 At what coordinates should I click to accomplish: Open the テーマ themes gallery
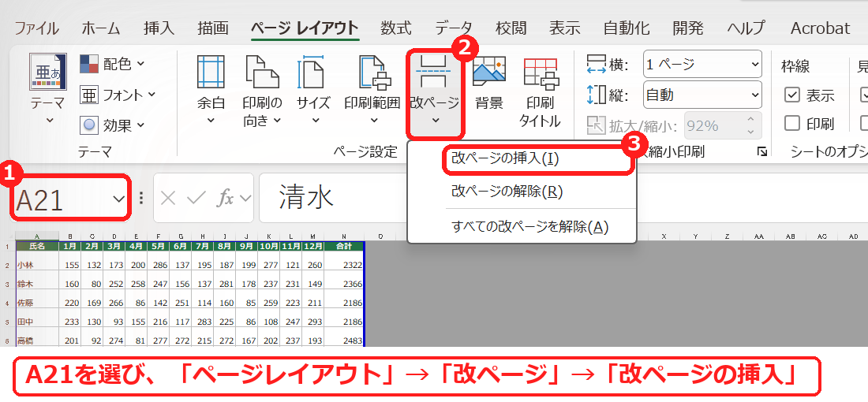click(x=48, y=88)
